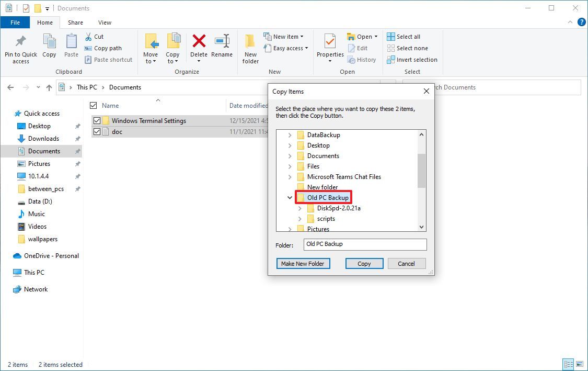Click inside the Folder name input field
Screen dimensions: 588x371
364,244
